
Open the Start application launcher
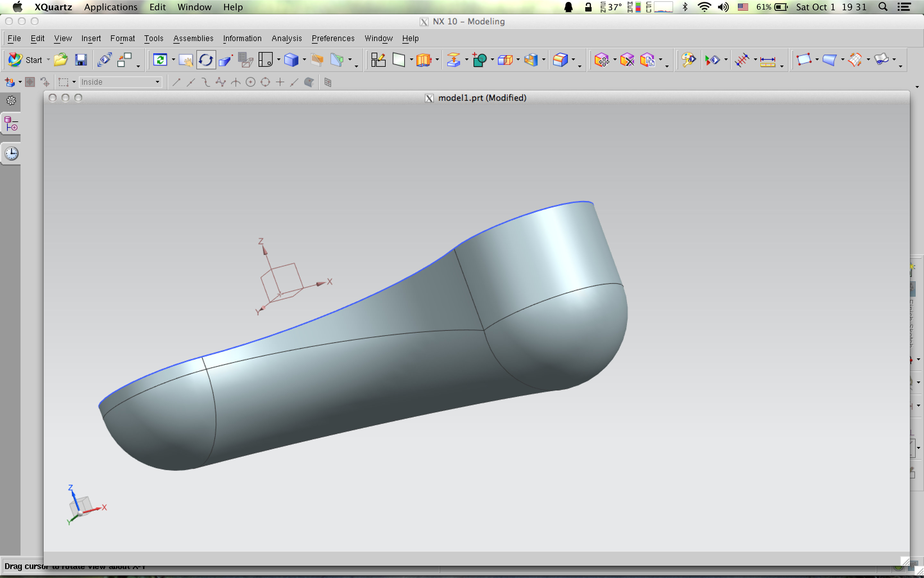click(x=25, y=60)
